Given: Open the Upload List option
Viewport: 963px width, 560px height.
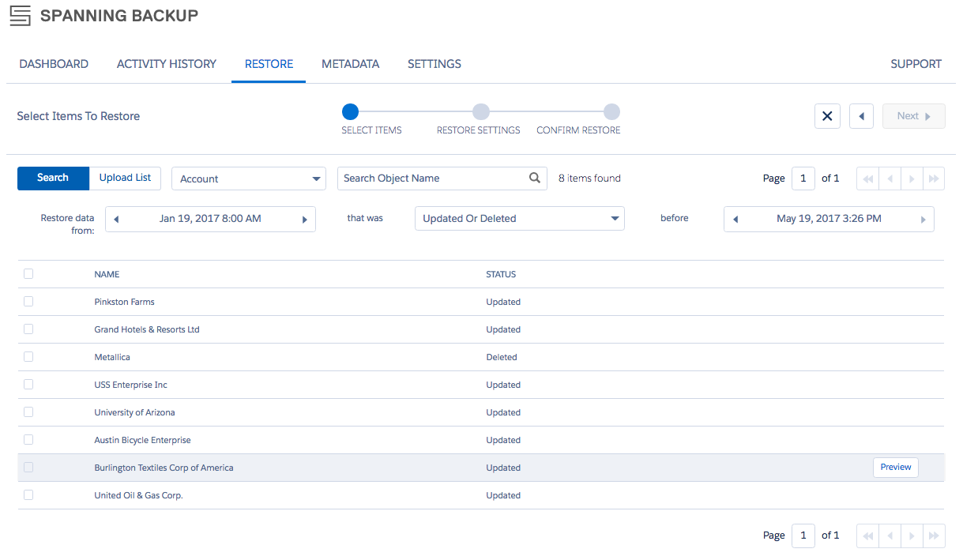Looking at the screenshot, I should pyautogui.click(x=124, y=178).
